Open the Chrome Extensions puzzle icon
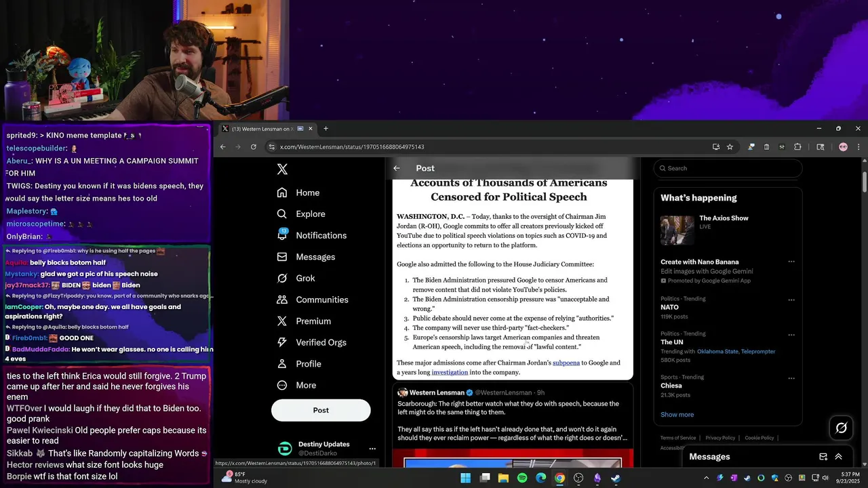The height and width of the screenshot is (488, 868). (x=797, y=146)
